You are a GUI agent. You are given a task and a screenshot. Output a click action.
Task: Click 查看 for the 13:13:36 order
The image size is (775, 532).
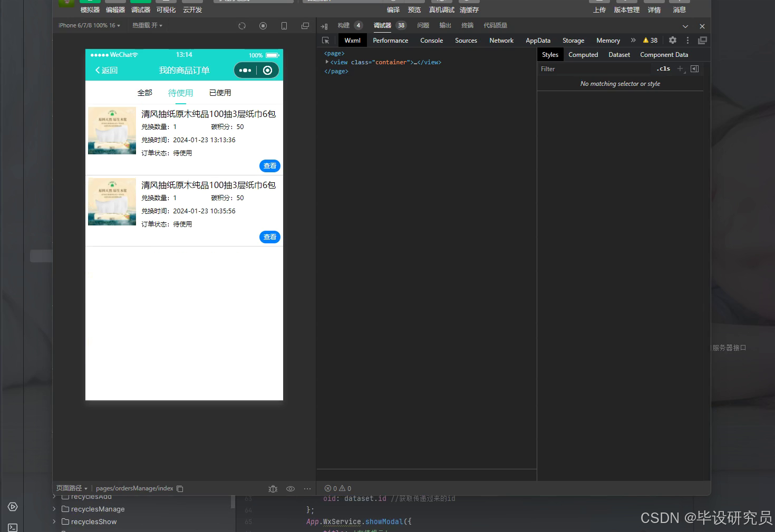[x=270, y=166]
